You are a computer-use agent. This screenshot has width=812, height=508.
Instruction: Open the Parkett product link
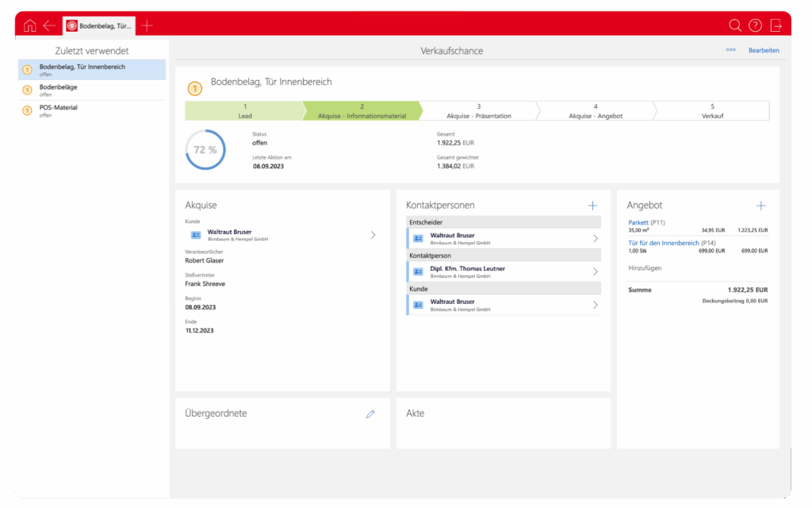tap(638, 222)
